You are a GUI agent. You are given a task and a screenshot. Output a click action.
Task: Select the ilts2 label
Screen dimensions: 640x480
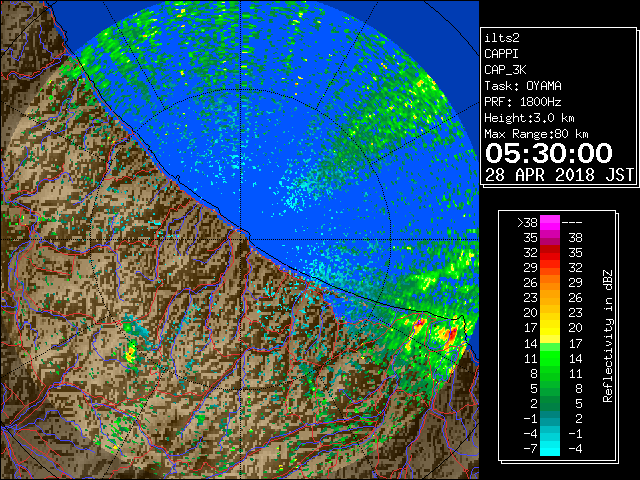(502, 38)
